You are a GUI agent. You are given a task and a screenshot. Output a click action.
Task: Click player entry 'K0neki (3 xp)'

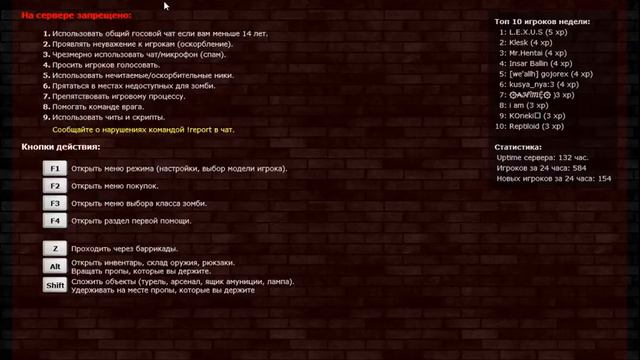pos(532,116)
